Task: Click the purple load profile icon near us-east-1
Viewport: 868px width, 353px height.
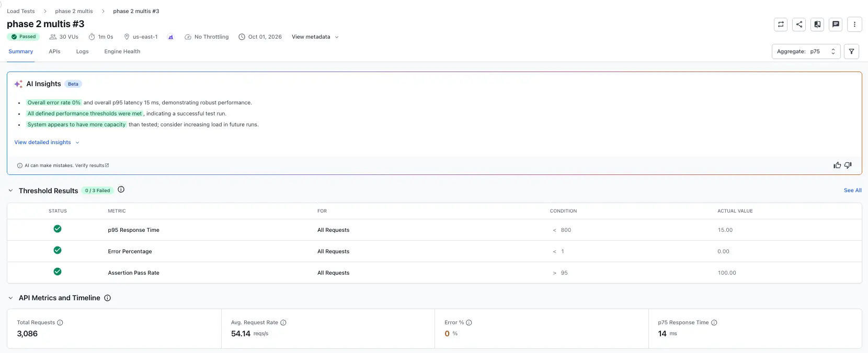Action: tap(170, 37)
